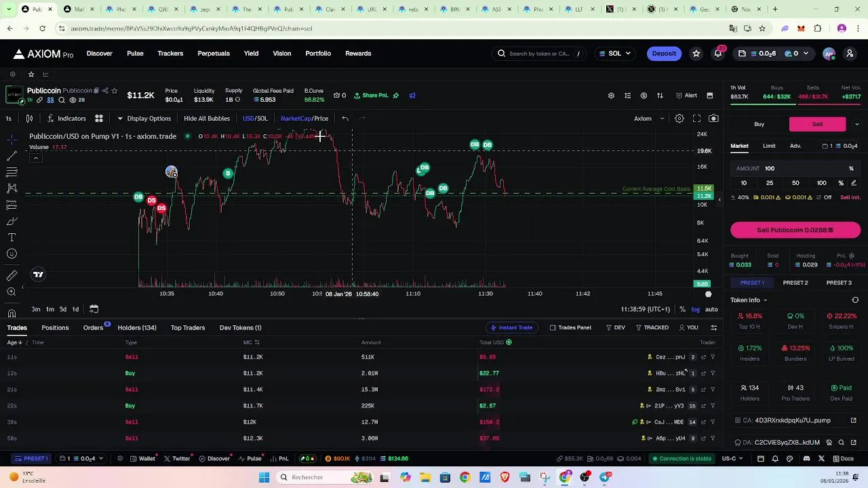Toggle USD/SOL currency display

255,119
